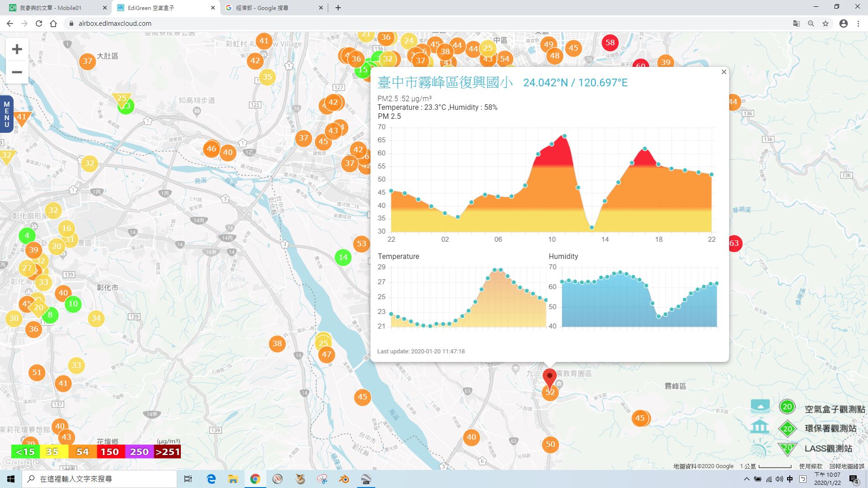Open the side MENU tab

pyautogui.click(x=6, y=114)
